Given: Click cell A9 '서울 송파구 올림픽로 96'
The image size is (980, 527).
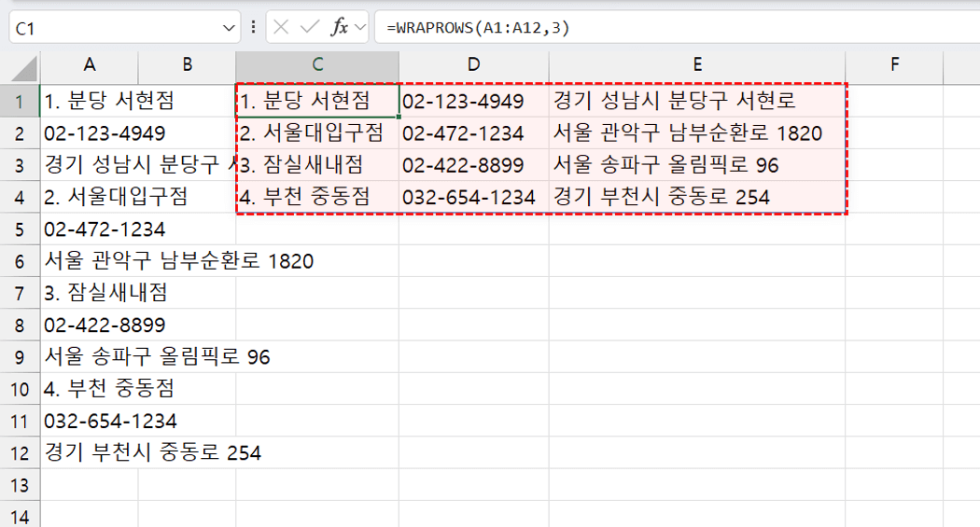Looking at the screenshot, I should [90, 356].
